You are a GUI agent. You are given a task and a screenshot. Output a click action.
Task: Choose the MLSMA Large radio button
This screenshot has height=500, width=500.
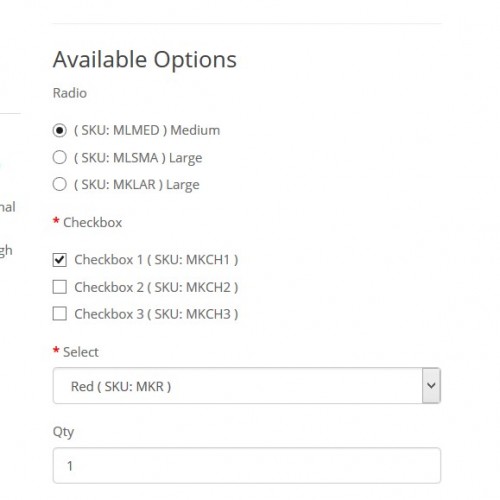tap(60, 157)
